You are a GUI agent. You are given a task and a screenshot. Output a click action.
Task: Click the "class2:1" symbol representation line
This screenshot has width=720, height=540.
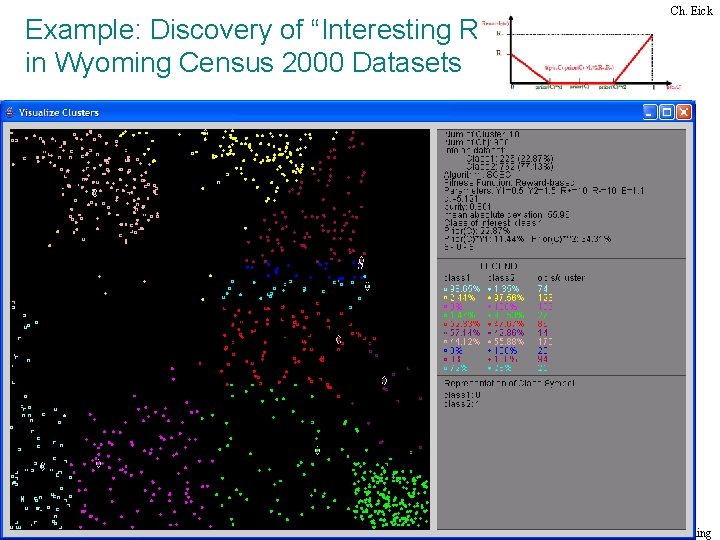[x=461, y=404]
